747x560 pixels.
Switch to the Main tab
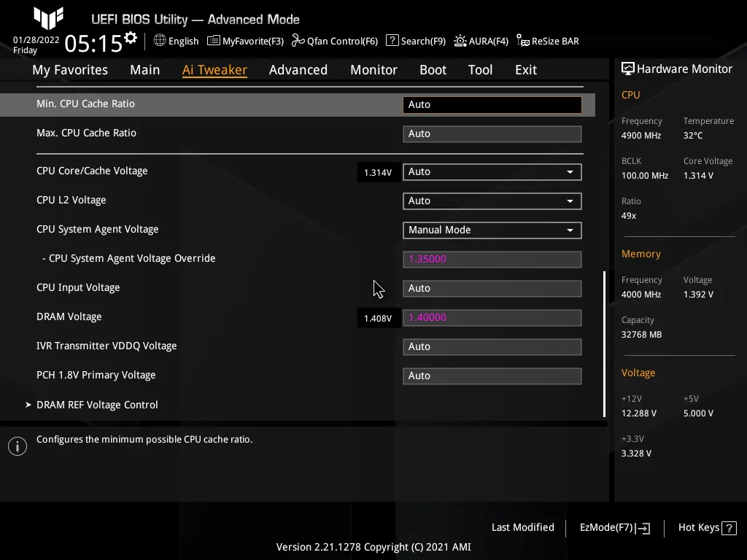(x=145, y=70)
